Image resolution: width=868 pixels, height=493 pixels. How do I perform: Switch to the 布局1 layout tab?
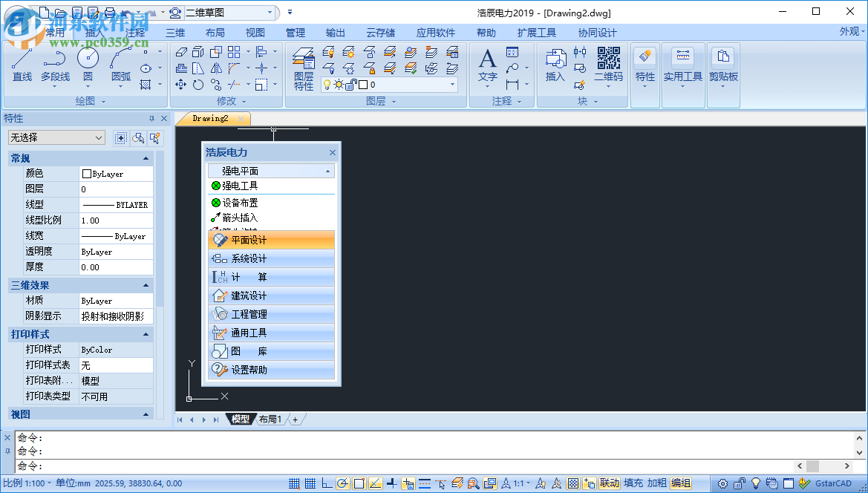pos(271,419)
